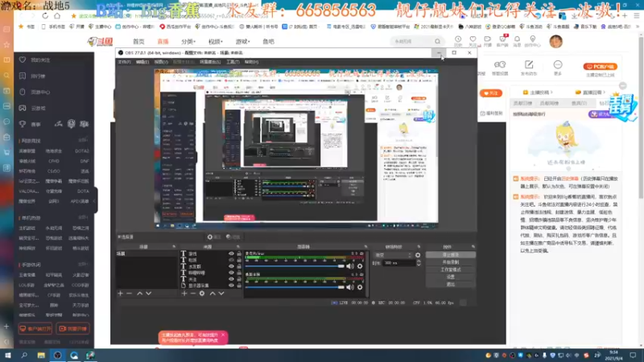Screen dimensions: 644x362
Task: Open the 发布动态 edit icon
Action: 529,65
